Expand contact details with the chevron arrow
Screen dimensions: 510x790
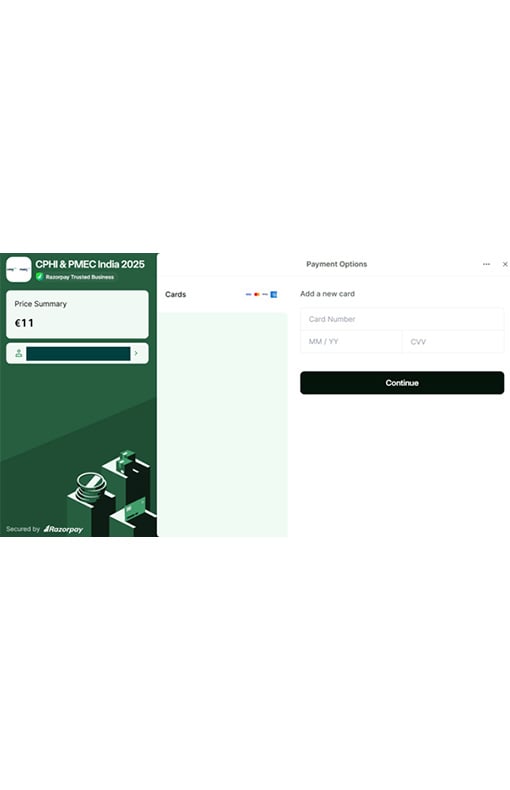coord(136,353)
